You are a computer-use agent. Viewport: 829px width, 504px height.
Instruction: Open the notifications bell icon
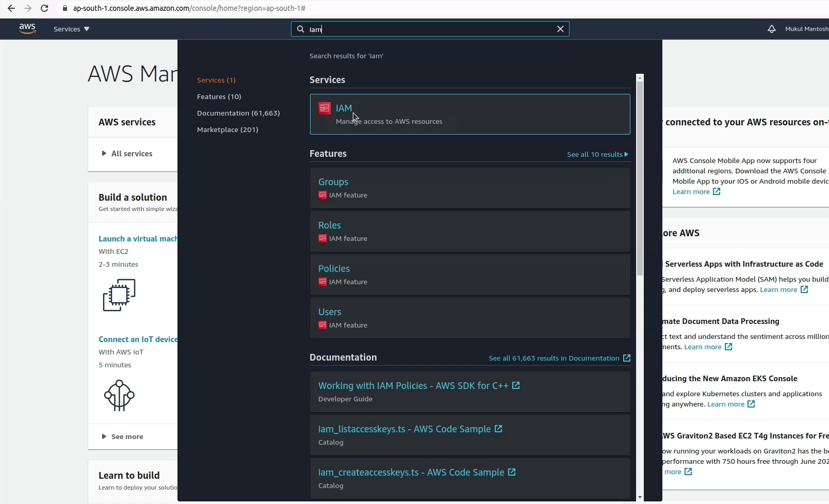(772, 29)
